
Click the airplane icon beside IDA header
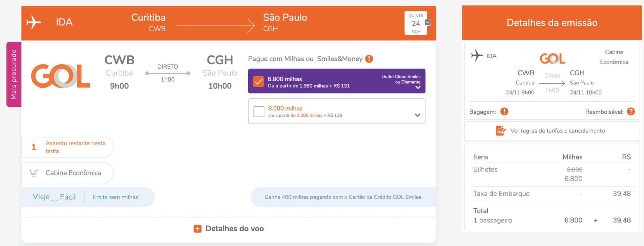click(34, 22)
